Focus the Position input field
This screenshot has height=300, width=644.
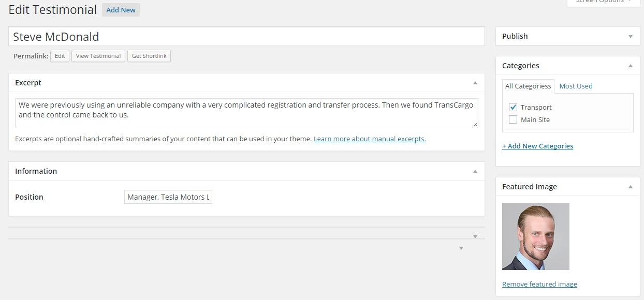point(168,197)
